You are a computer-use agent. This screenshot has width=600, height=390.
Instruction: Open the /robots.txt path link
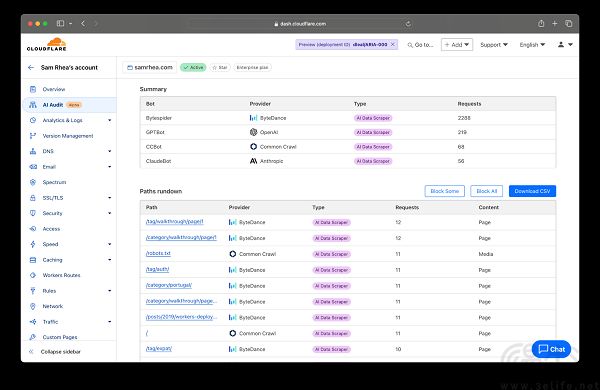(x=158, y=253)
